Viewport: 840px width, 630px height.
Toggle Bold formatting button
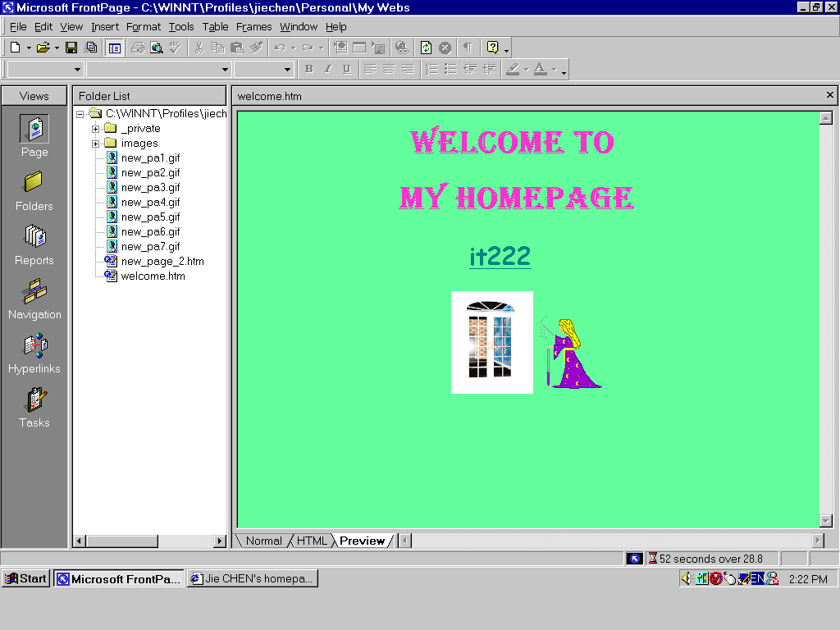(x=309, y=69)
